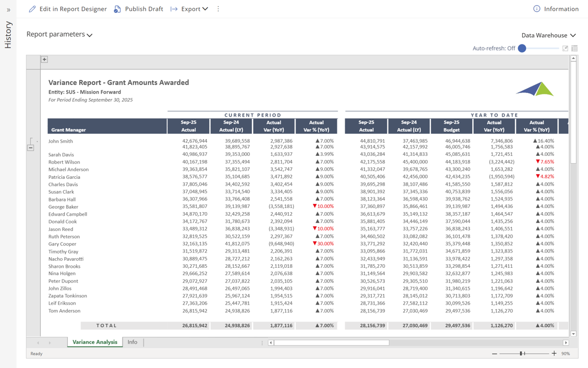This screenshot has height=368, width=588.
Task: Switch to the Variance Analysis sheet tab
Action: [x=95, y=342]
